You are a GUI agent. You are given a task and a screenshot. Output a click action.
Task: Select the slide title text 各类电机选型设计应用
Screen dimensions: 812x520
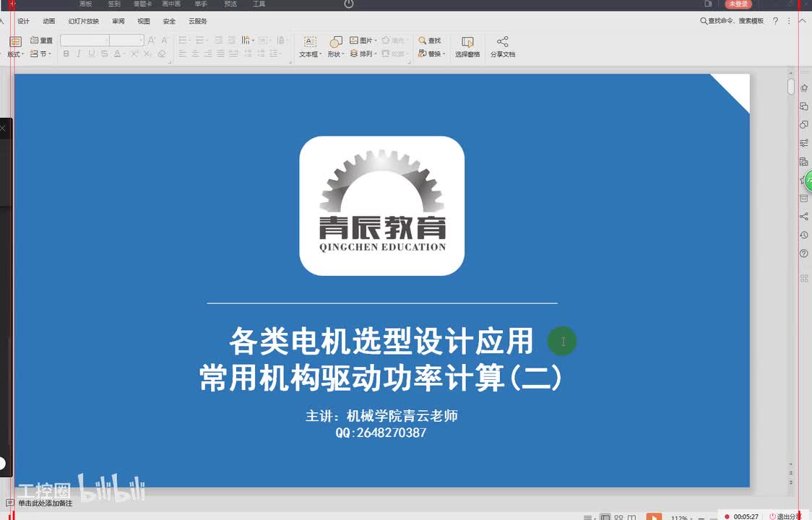381,342
